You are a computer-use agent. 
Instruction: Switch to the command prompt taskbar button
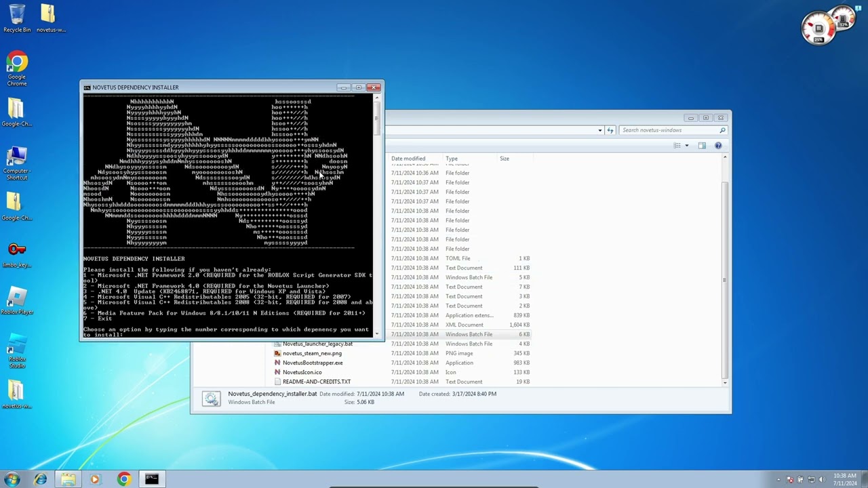pyautogui.click(x=152, y=479)
